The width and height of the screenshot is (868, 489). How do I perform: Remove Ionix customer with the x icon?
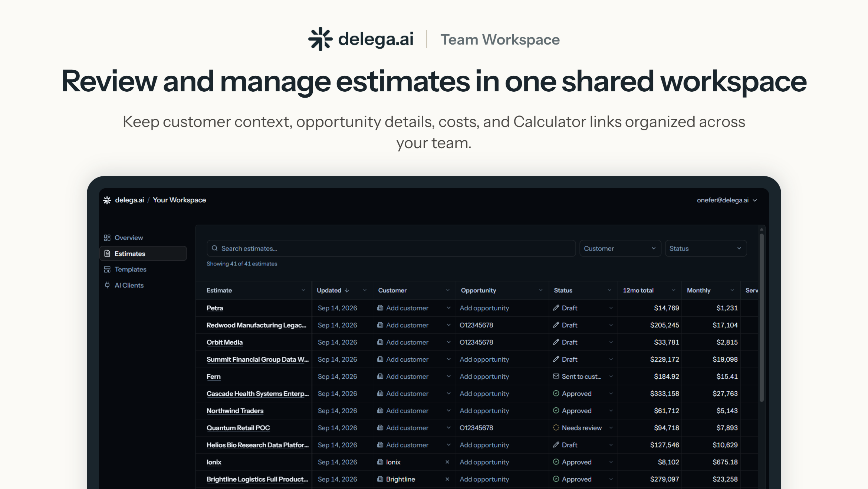[x=447, y=462]
